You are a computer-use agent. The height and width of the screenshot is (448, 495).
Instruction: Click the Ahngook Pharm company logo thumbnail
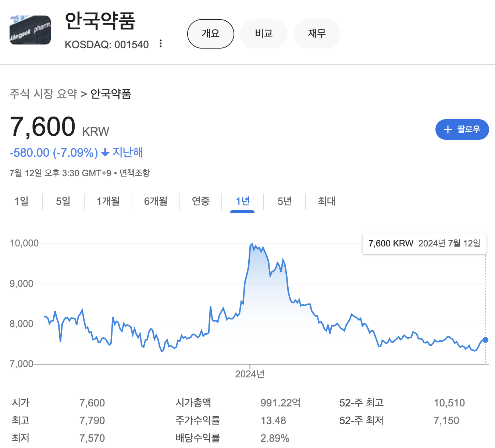30,30
